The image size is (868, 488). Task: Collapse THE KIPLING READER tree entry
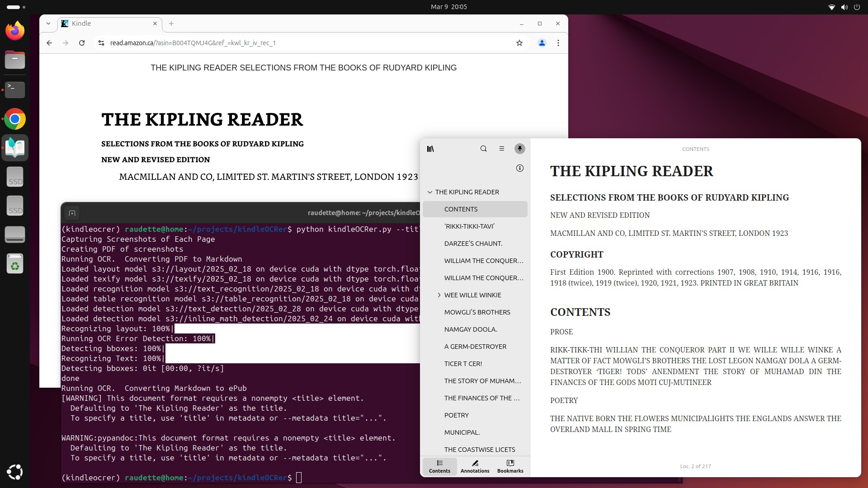point(429,192)
